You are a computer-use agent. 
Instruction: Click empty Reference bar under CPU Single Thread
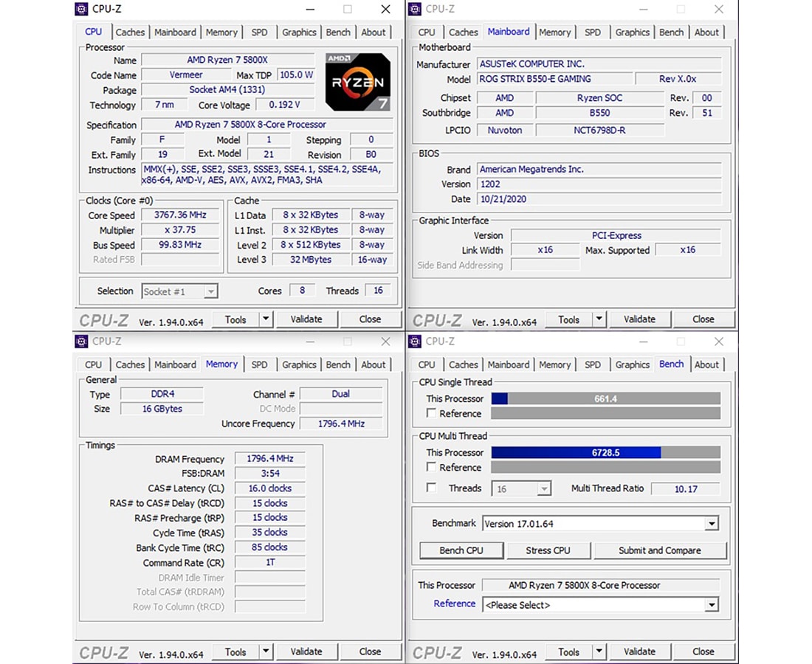pyautogui.click(x=605, y=413)
